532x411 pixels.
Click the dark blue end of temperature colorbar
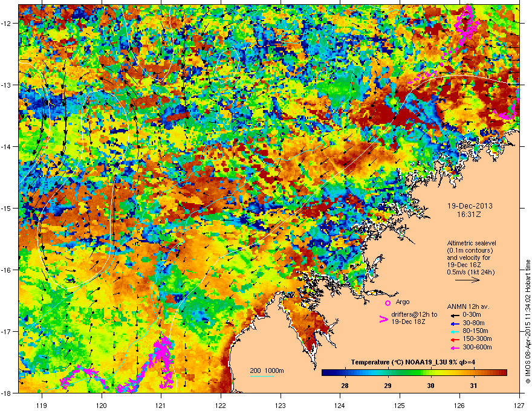(x=325, y=373)
